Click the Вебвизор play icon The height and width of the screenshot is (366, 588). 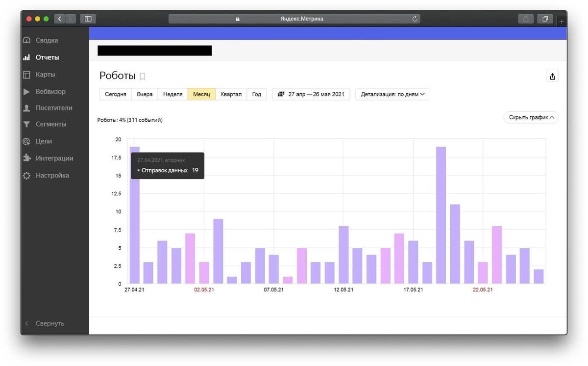click(x=27, y=92)
